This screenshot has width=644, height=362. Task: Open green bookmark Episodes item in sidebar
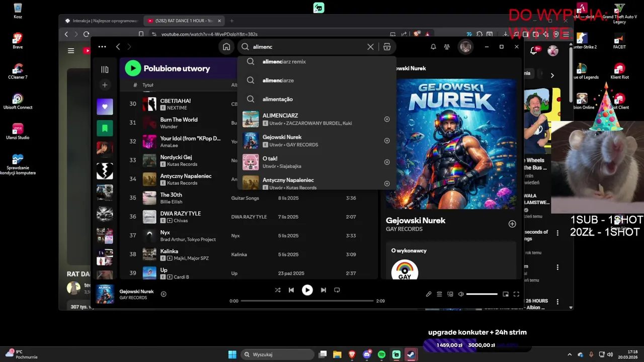point(105,128)
